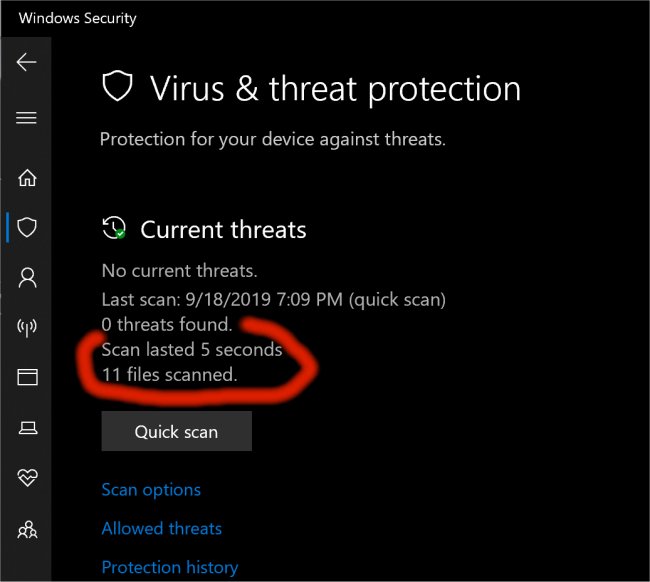Open Firewall & network protection icon
This screenshot has height=582, width=650.
click(x=27, y=327)
